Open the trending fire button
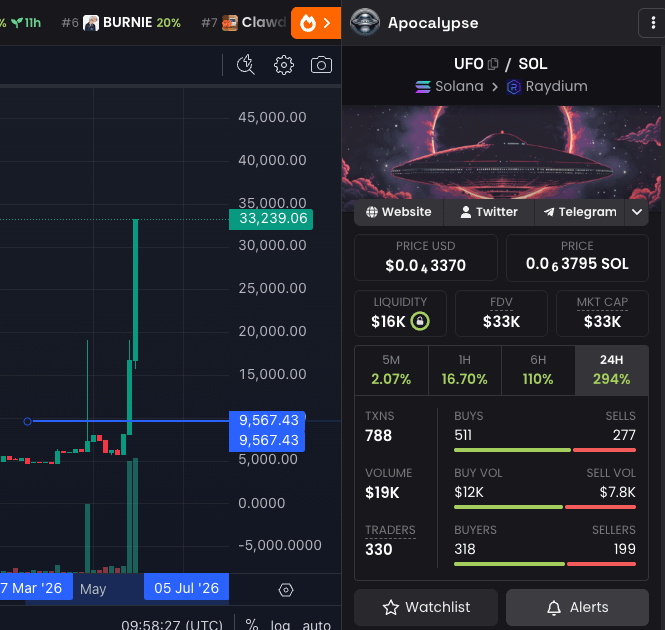Viewport: 665px width, 630px height. pos(316,23)
